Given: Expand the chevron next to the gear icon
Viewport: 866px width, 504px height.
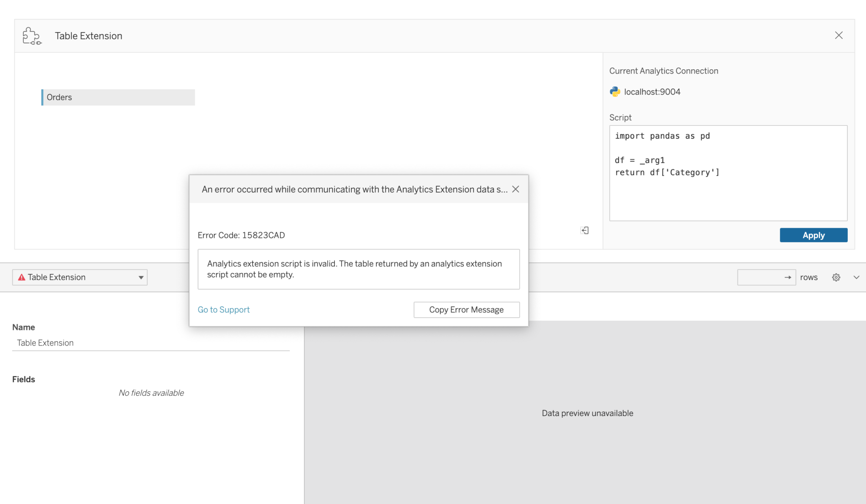Looking at the screenshot, I should click(x=857, y=277).
